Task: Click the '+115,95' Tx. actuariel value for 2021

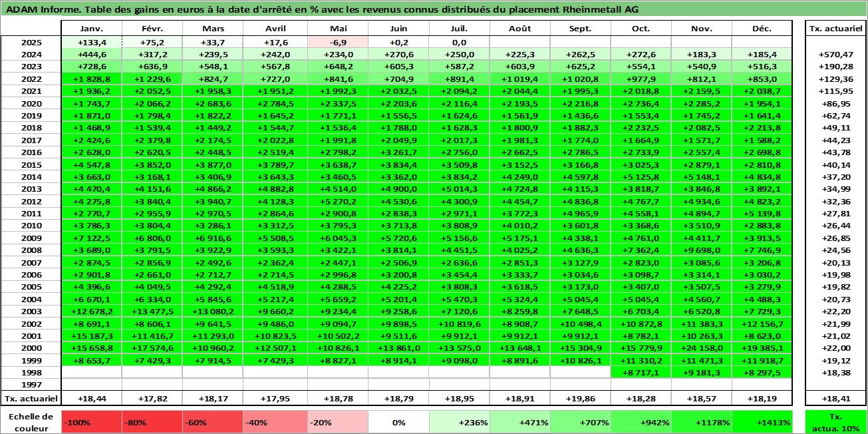Action: tap(835, 91)
